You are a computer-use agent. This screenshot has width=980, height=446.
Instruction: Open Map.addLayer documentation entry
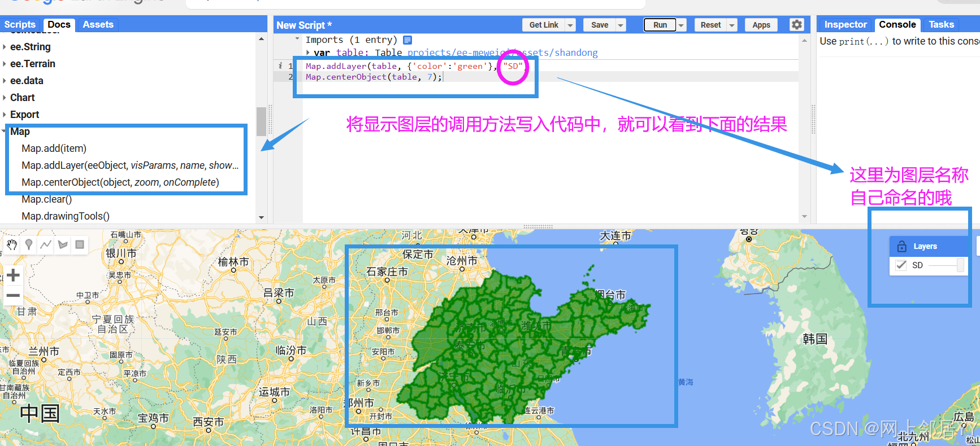click(130, 165)
